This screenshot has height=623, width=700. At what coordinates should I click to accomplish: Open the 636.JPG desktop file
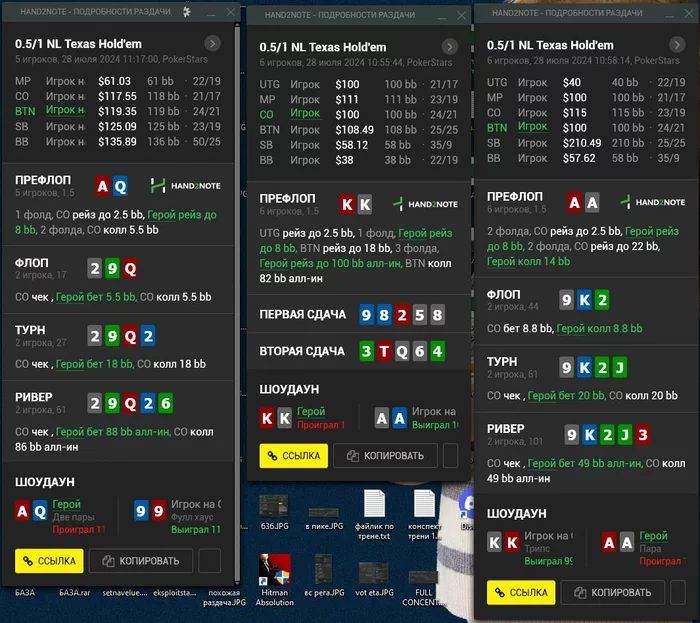[274, 512]
